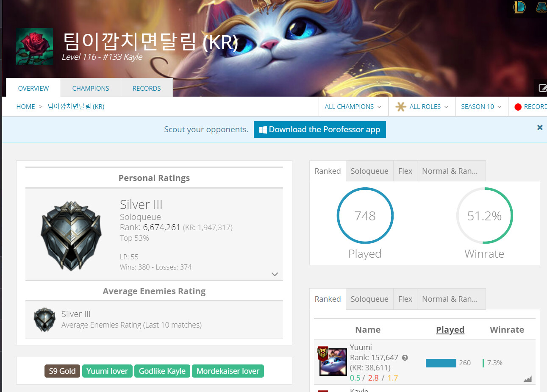Open the ALL ROLES dropdown
The height and width of the screenshot is (392, 547).
coord(422,107)
